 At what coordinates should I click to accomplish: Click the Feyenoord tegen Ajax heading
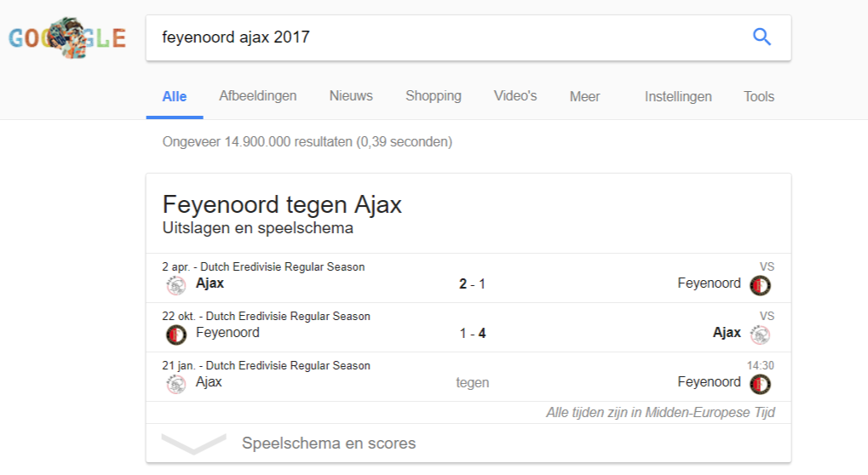click(282, 204)
